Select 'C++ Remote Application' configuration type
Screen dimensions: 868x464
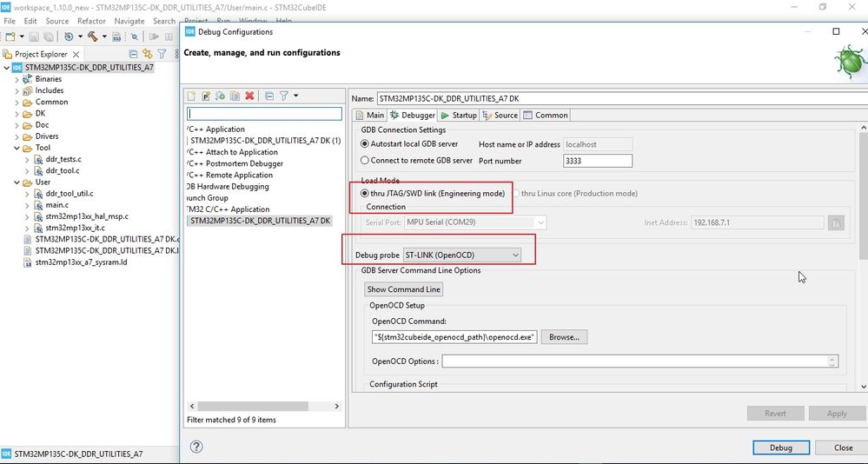[229, 175]
